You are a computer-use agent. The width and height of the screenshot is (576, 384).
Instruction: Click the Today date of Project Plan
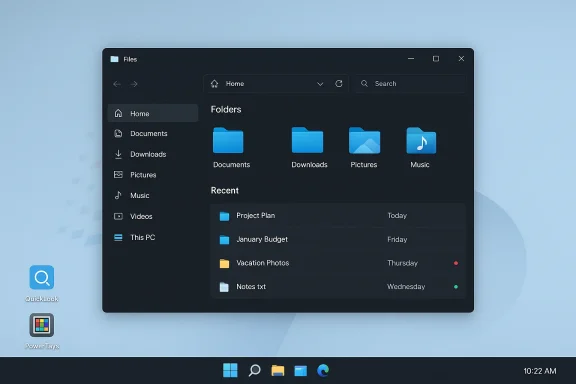[397, 215]
